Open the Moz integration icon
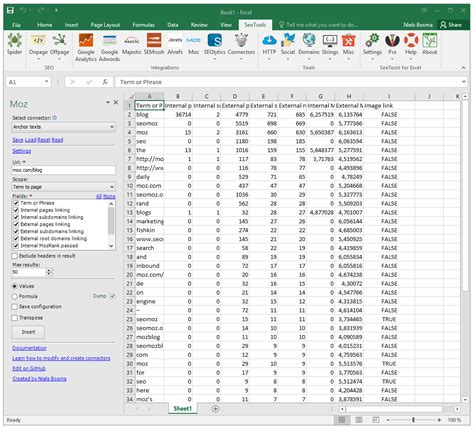The image size is (474, 428). click(x=194, y=44)
